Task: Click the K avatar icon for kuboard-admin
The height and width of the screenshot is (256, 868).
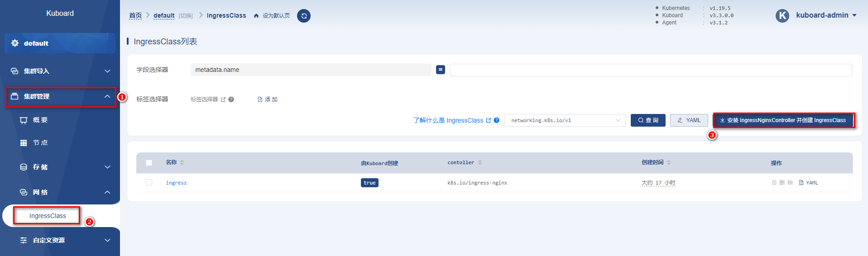Action: 782,16
